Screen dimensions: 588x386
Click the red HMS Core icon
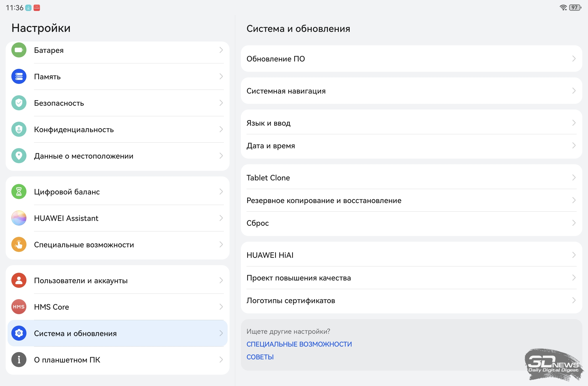click(x=19, y=307)
